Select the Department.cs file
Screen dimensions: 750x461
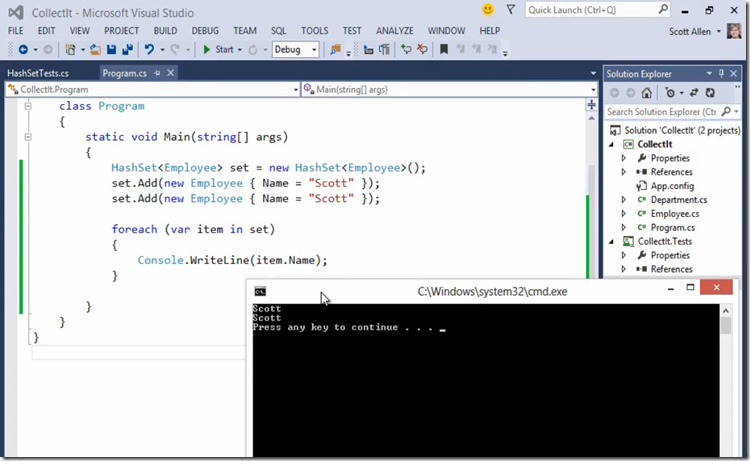[679, 199]
